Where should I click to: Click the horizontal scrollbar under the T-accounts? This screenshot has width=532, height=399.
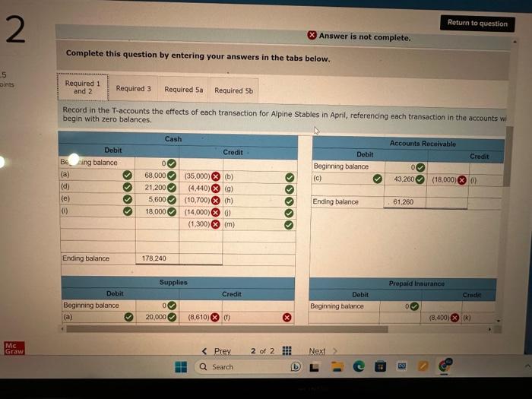[x=227, y=329]
